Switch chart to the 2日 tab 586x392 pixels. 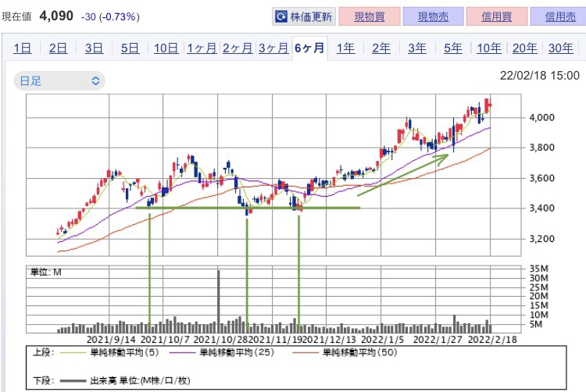(x=59, y=48)
